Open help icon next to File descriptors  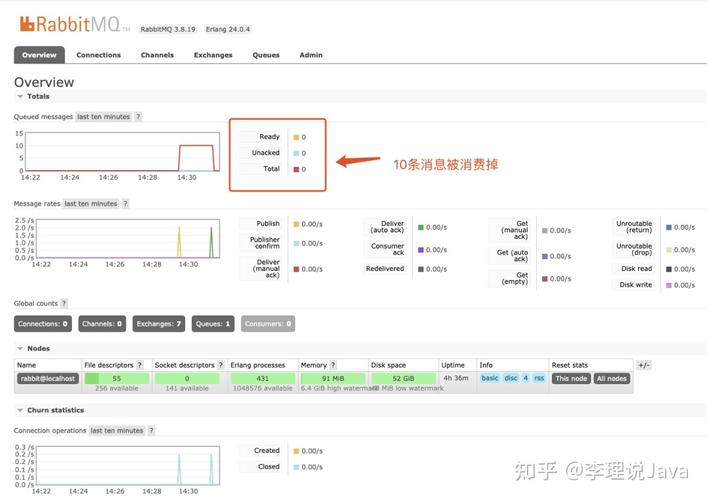(140, 365)
